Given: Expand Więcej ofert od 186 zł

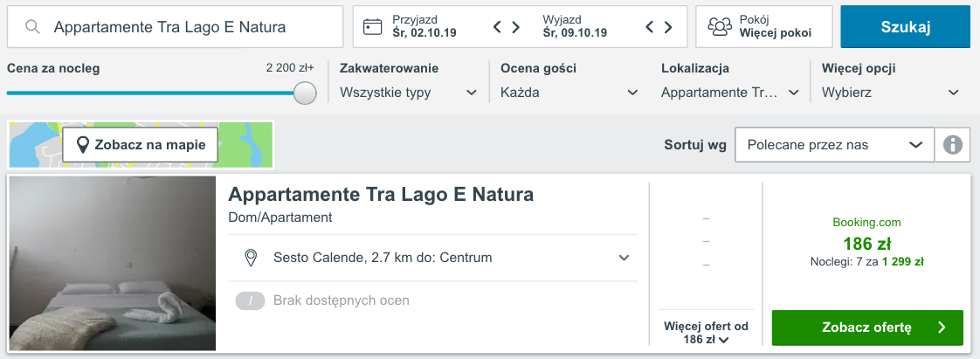Looking at the screenshot, I should coord(706,333).
